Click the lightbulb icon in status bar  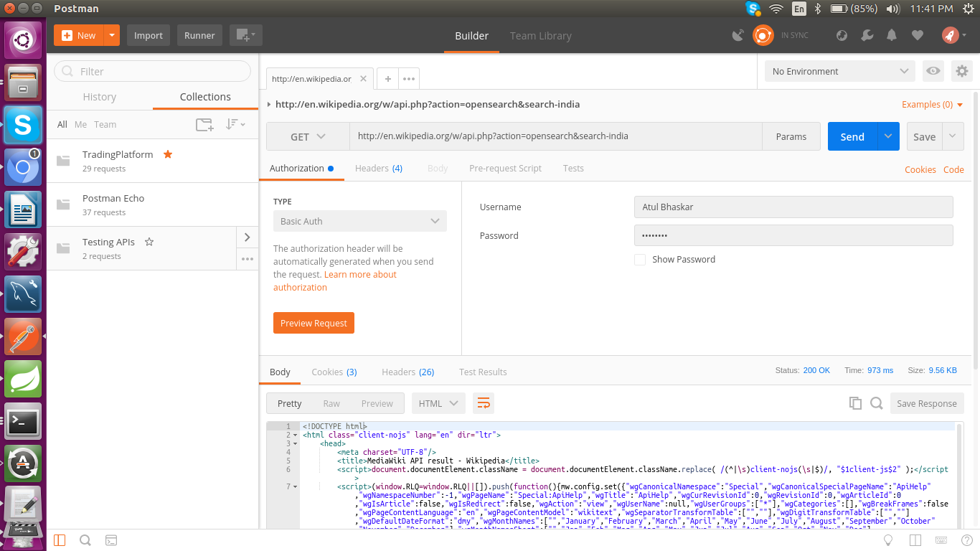(887, 540)
